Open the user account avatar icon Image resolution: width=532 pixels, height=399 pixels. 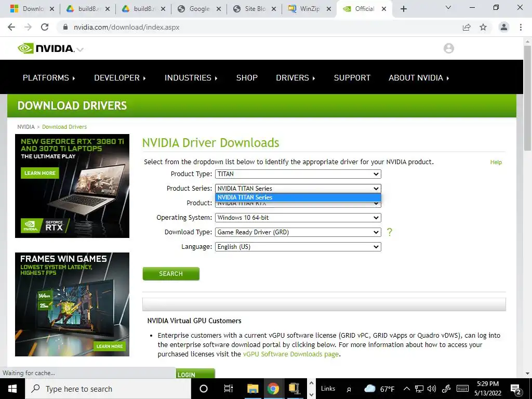[448, 48]
